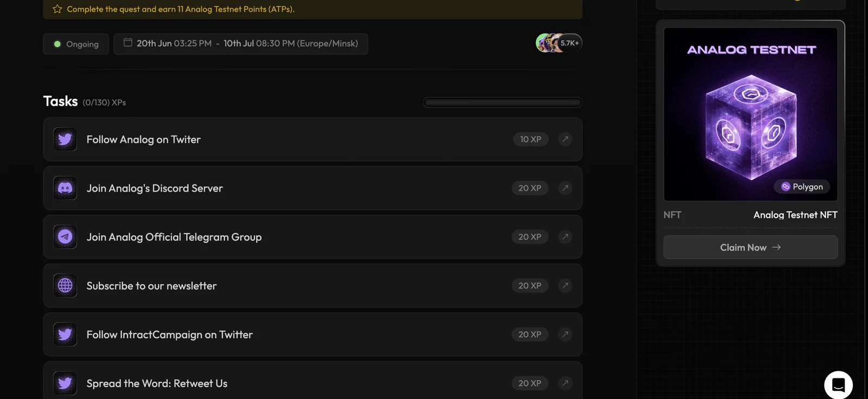
Task: Open arrow for Follow IntractCampaign task
Action: (565, 334)
